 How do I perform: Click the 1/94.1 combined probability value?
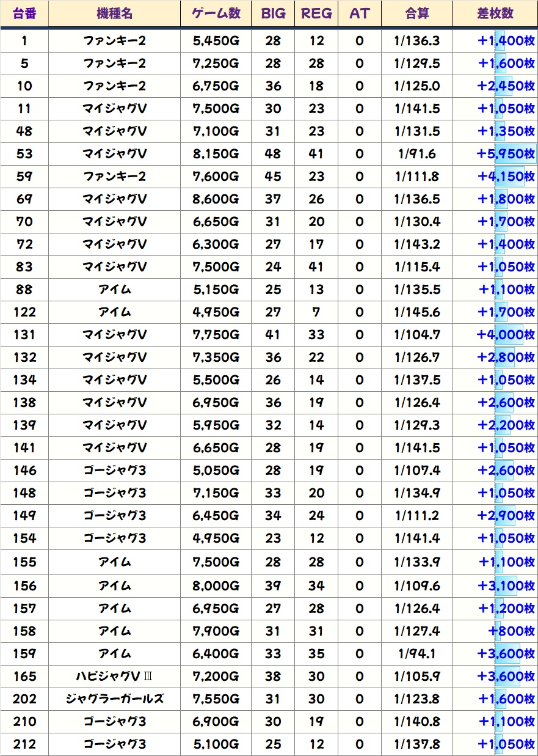[x=416, y=653]
